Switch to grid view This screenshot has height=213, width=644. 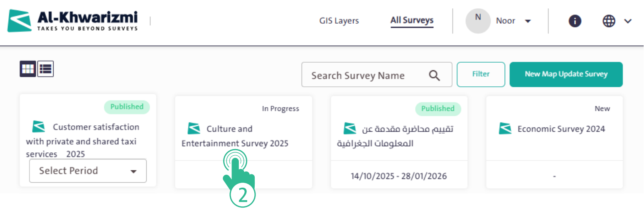tap(28, 69)
